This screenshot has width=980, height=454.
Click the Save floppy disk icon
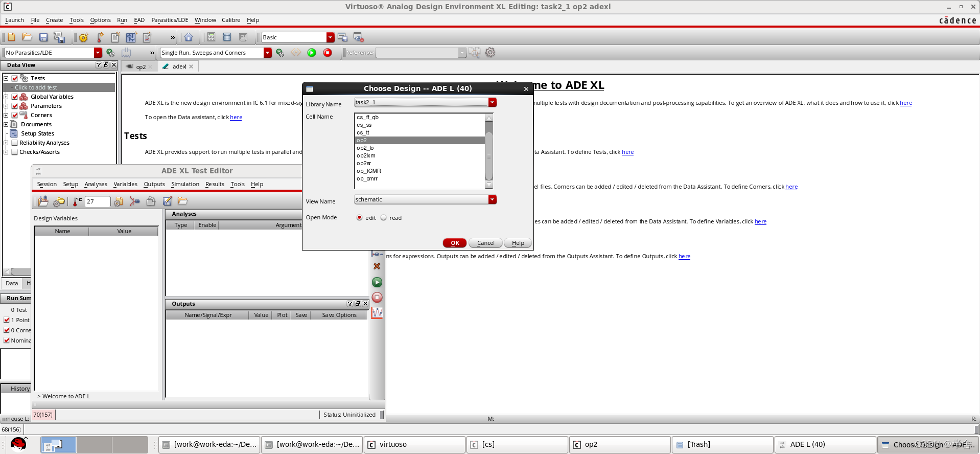tap(43, 37)
